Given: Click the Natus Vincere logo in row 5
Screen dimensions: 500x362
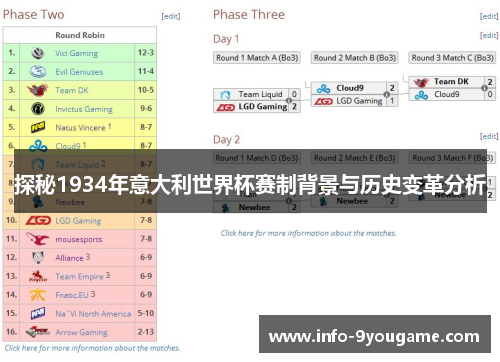Looking at the screenshot, I should [x=38, y=127].
